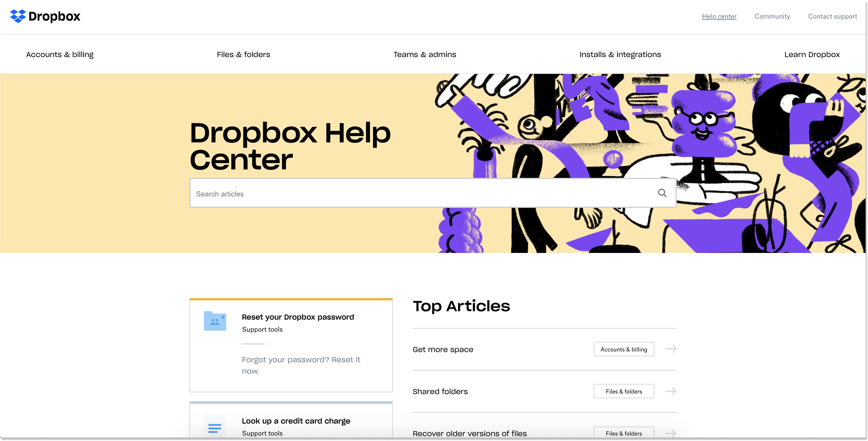Expand the Recover older versions section
The image size is (868, 441).
[670, 433]
